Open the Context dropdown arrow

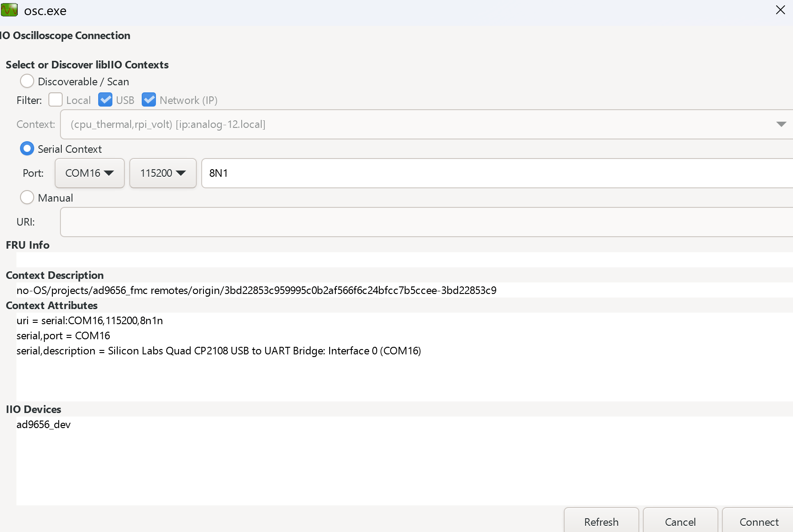click(781, 124)
